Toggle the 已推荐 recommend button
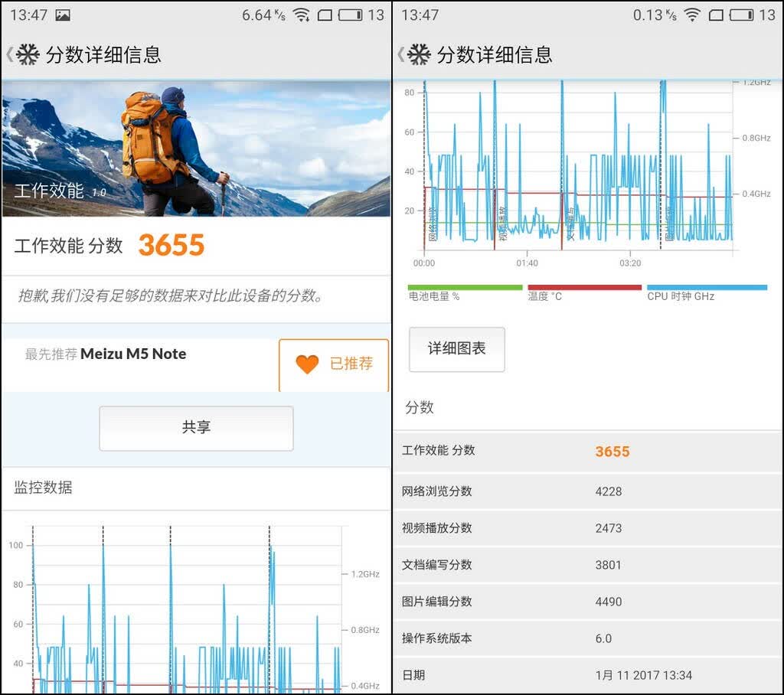 click(334, 365)
